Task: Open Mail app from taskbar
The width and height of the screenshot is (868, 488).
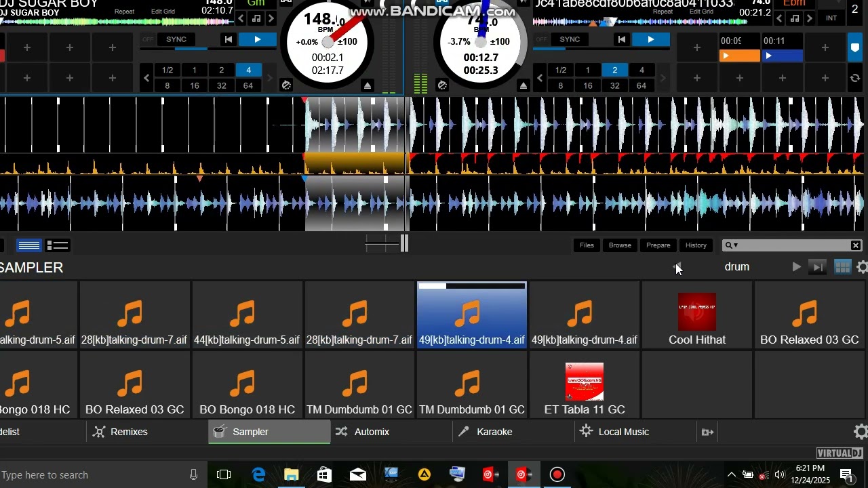Action: [357, 475]
